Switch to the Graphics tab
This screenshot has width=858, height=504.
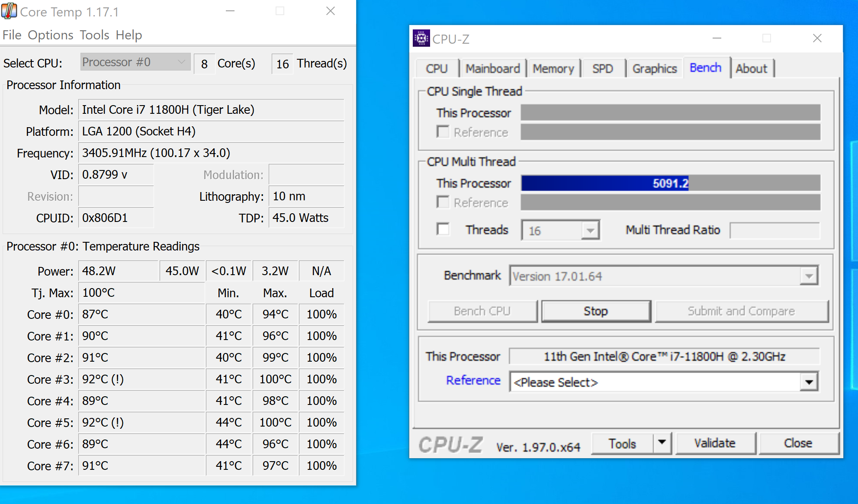(x=654, y=68)
